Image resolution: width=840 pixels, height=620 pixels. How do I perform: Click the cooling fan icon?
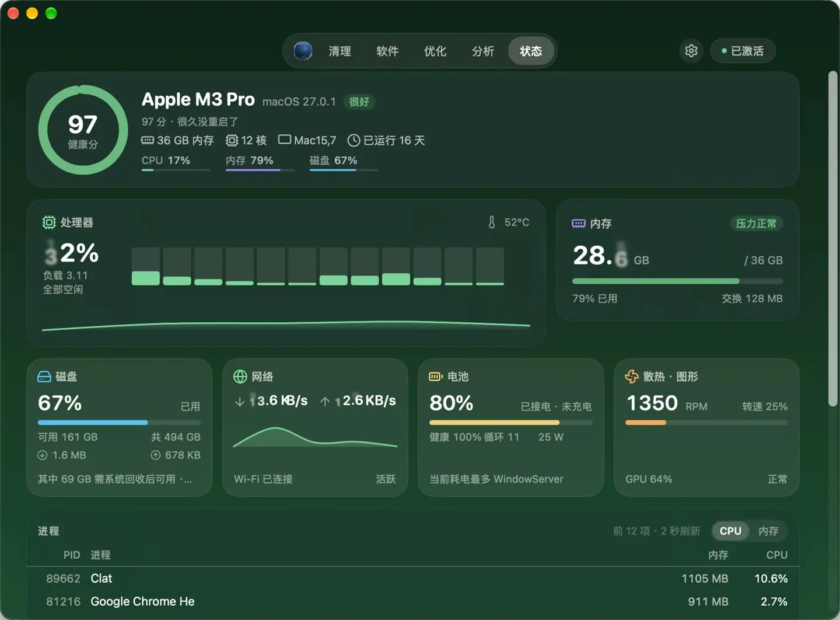632,377
